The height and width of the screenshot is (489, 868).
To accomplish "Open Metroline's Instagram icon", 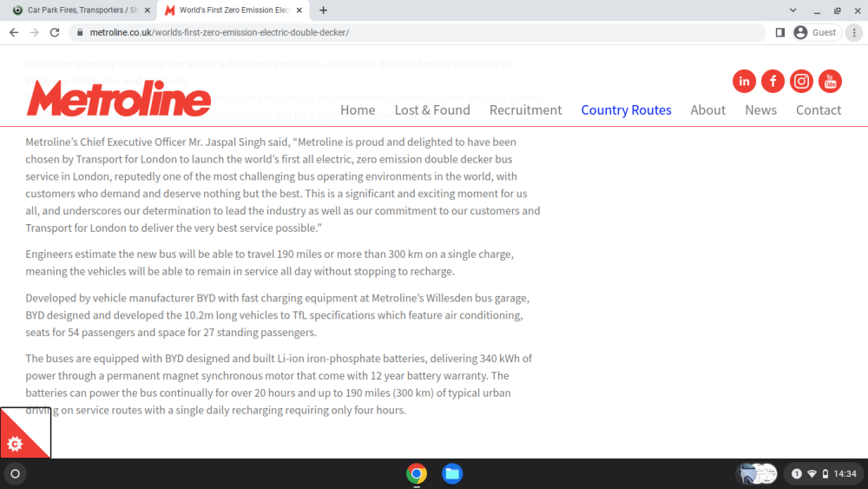I will pyautogui.click(x=801, y=82).
